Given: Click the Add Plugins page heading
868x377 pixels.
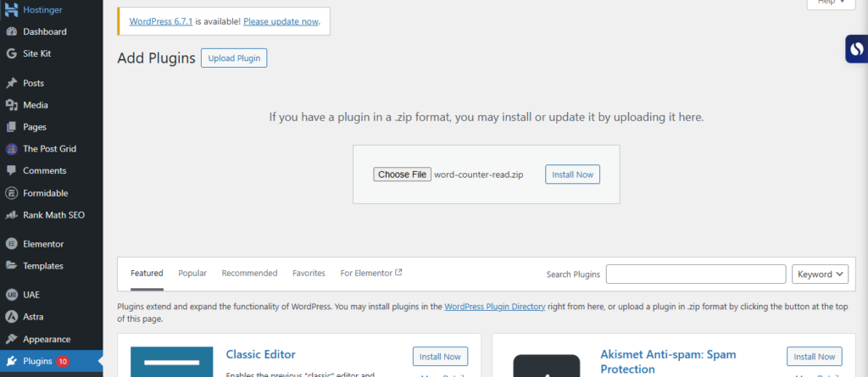Looking at the screenshot, I should coord(156,58).
